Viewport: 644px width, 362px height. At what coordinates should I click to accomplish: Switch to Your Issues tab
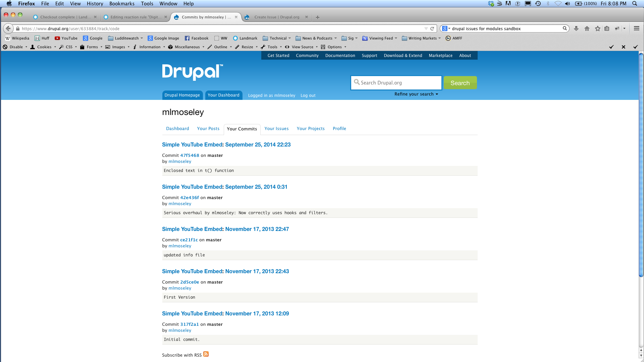pyautogui.click(x=276, y=129)
